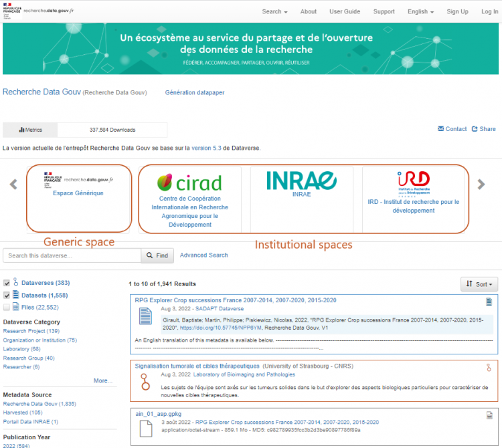Viewport: 502px width, 448px height.
Task: Open Advanced Search link
Action: click(x=203, y=255)
